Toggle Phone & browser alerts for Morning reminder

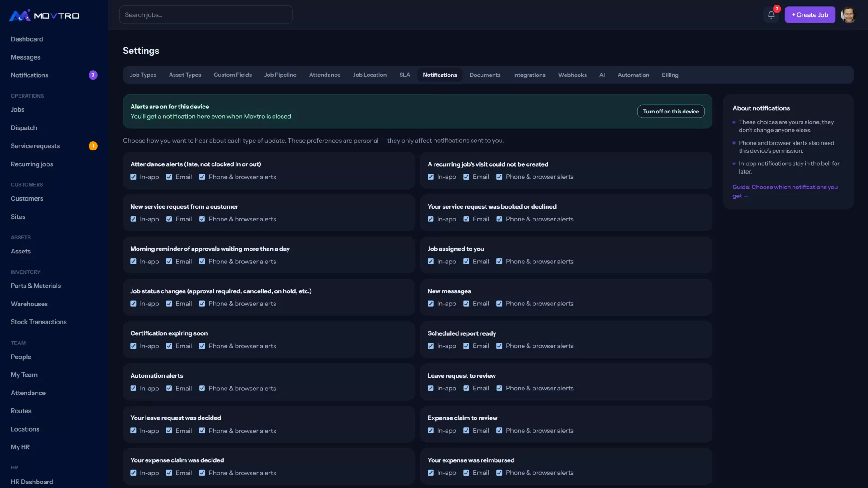[202, 262]
